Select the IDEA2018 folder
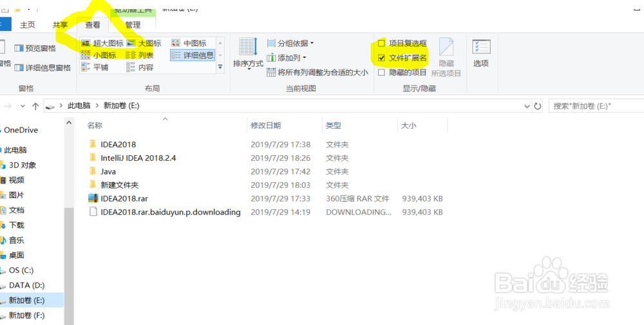This screenshot has height=325, width=644. pyautogui.click(x=118, y=144)
